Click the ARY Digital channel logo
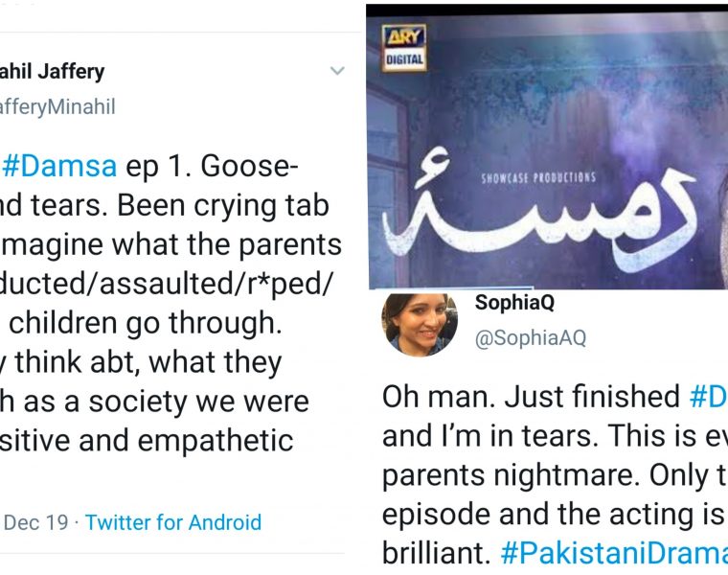This screenshot has height=575, width=728. click(x=404, y=47)
